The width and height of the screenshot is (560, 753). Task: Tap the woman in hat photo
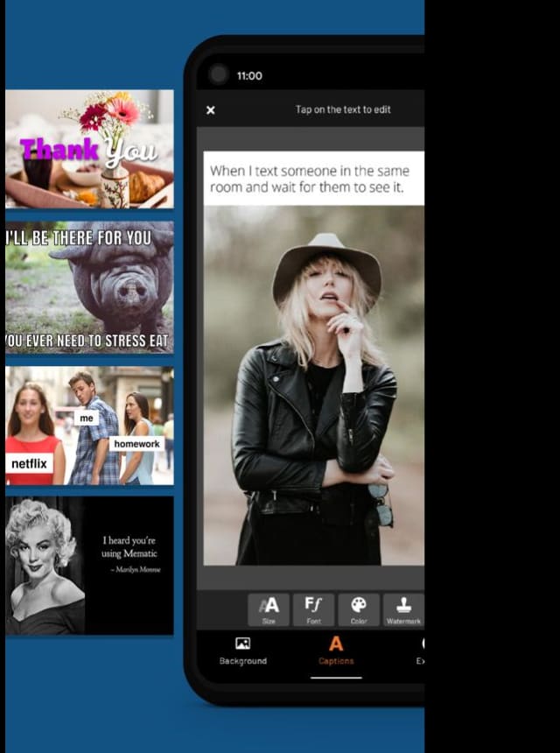(313, 385)
